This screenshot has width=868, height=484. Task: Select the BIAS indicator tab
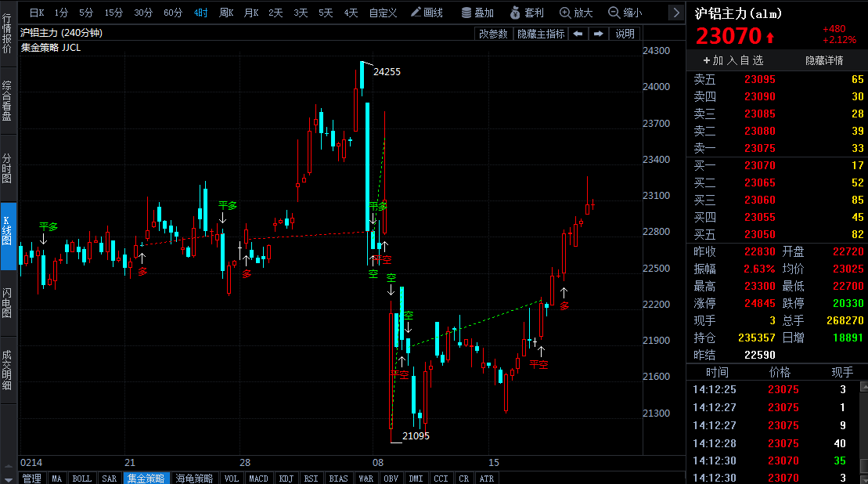[x=338, y=478]
